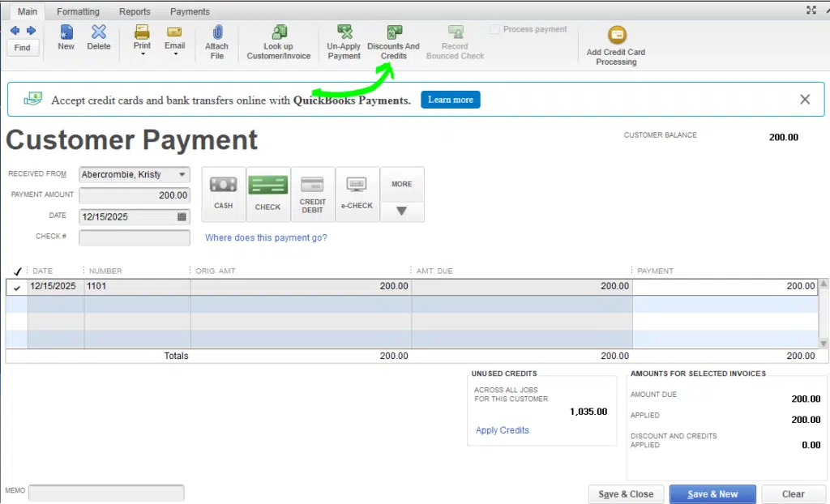Image resolution: width=830 pixels, height=504 pixels.
Task: Click invoice date 12/15/2025 cell
Action: (x=56, y=286)
